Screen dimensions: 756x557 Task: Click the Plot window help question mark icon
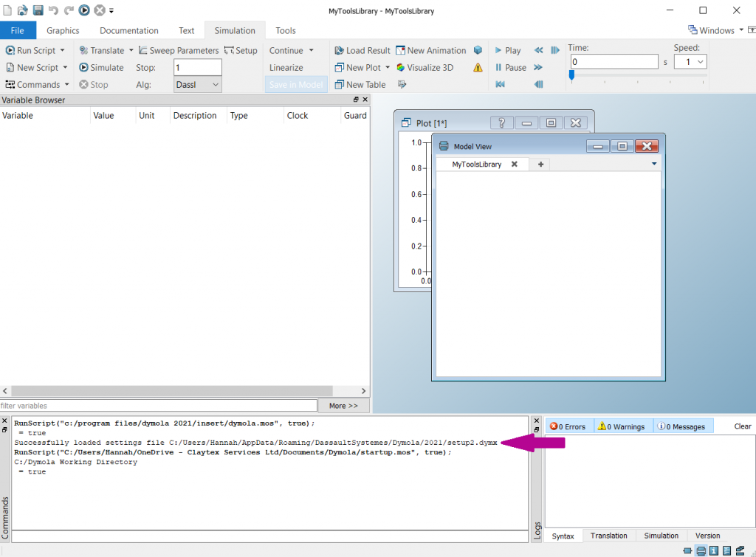coord(501,123)
